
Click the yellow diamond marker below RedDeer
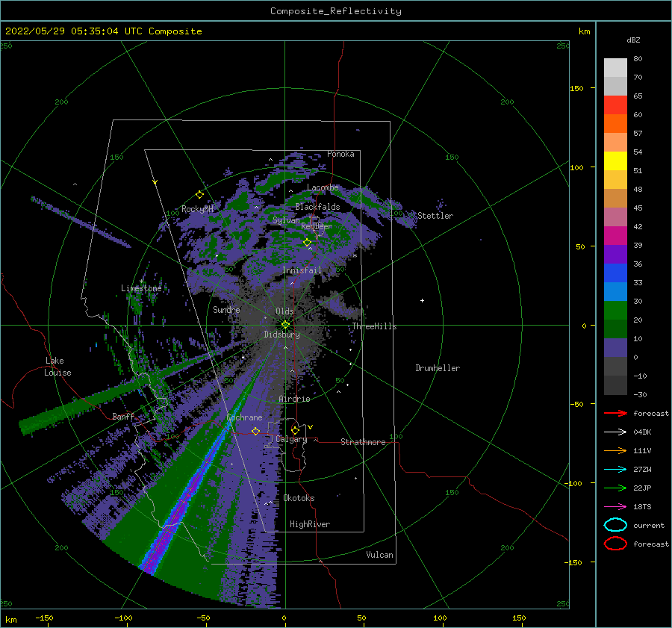[307, 243]
